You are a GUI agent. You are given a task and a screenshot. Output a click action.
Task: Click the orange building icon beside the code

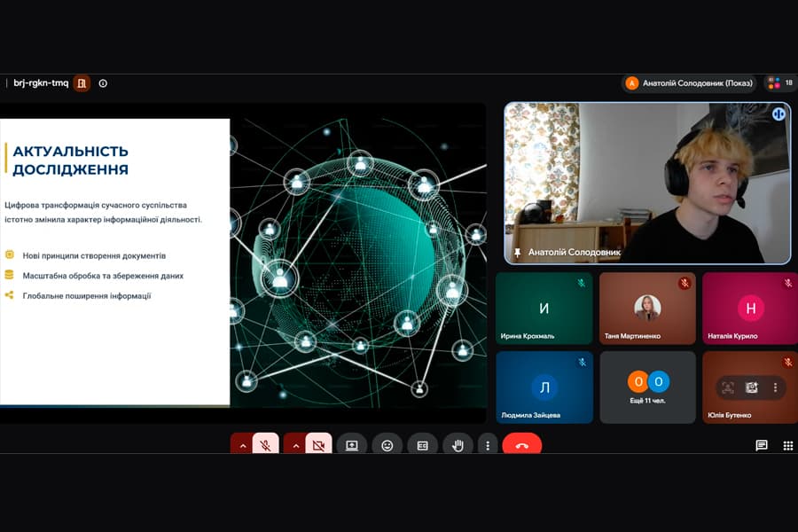pos(82,83)
